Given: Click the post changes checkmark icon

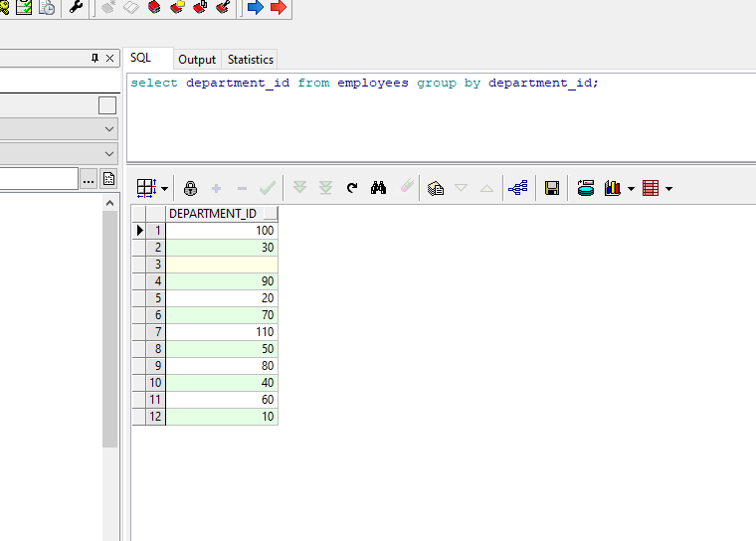Looking at the screenshot, I should pyautogui.click(x=268, y=188).
